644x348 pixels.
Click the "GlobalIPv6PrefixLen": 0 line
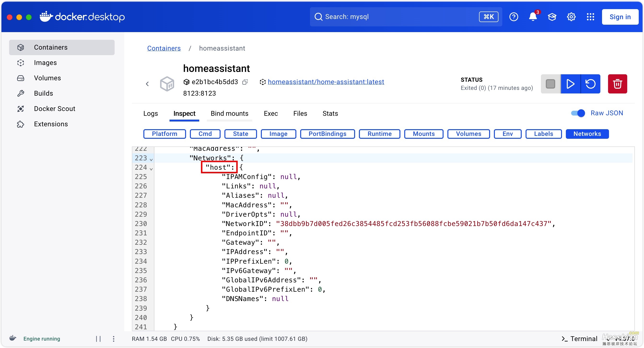point(274,289)
